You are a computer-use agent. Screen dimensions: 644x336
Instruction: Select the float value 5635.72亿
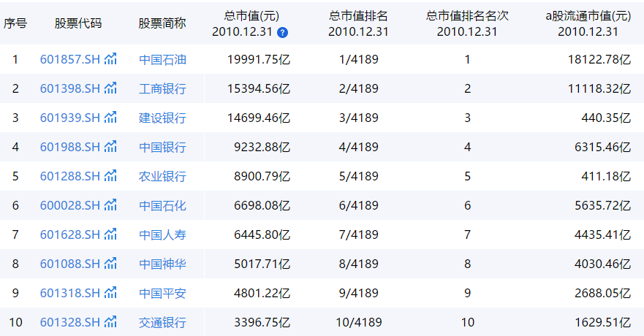(x=602, y=205)
